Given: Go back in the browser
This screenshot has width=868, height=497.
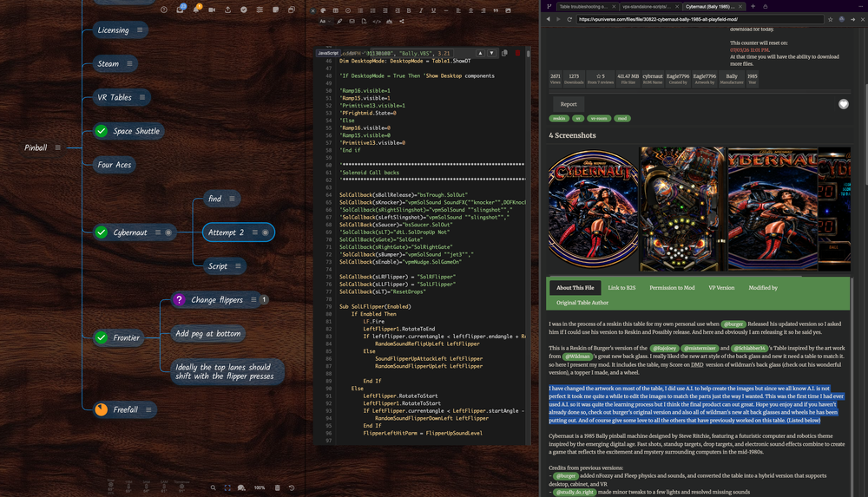Looking at the screenshot, I should [548, 19].
